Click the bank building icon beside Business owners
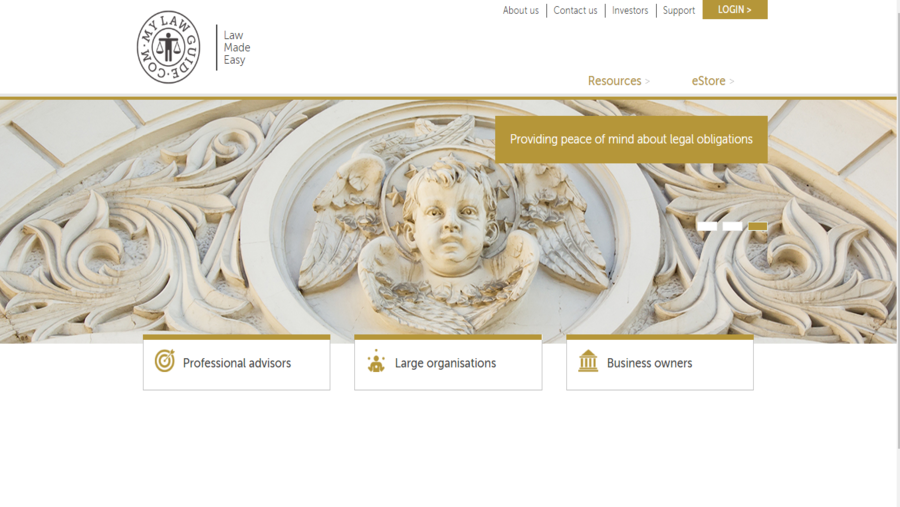 coord(588,361)
